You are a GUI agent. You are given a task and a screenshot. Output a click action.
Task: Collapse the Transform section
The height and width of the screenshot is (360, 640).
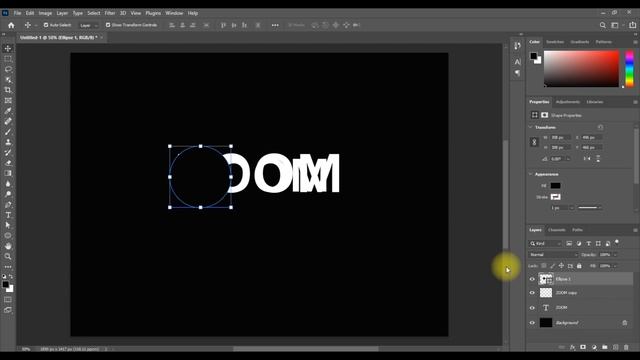click(x=531, y=127)
